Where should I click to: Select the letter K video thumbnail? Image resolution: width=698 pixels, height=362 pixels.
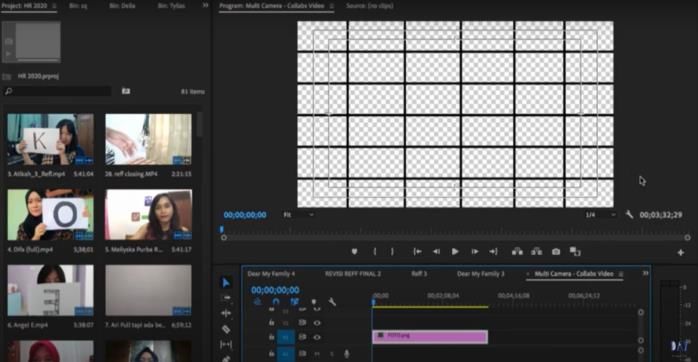[50, 139]
